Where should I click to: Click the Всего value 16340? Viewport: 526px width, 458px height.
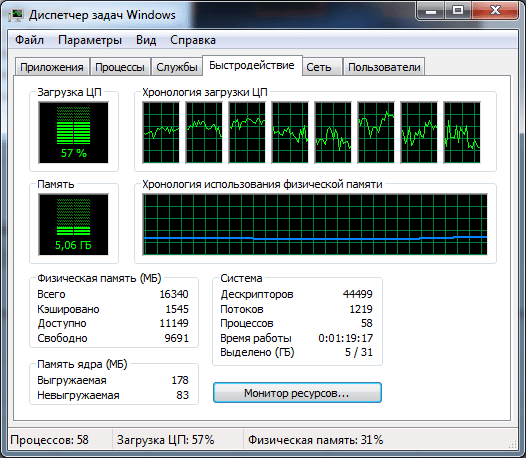[x=174, y=294]
